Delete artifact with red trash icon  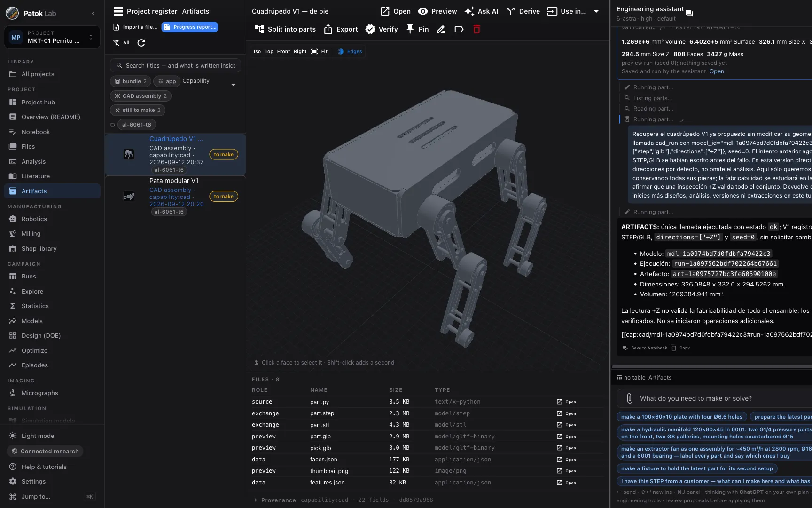tap(476, 29)
